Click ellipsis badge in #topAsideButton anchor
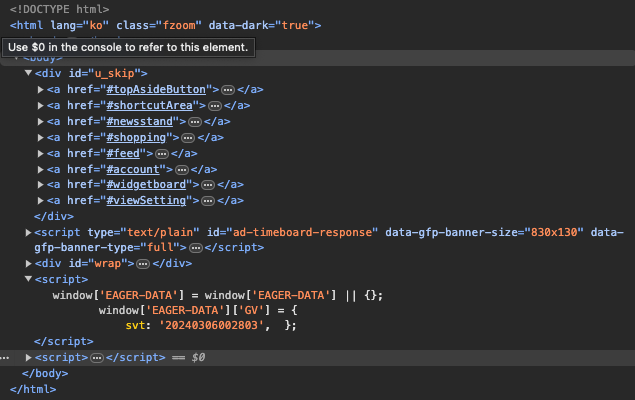This screenshot has height=400, width=635. 228,90
